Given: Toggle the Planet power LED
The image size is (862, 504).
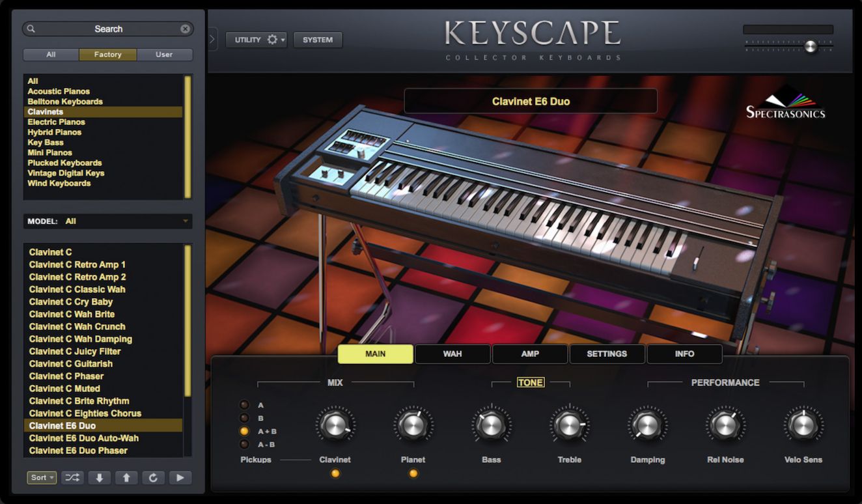Looking at the screenshot, I should tap(413, 473).
